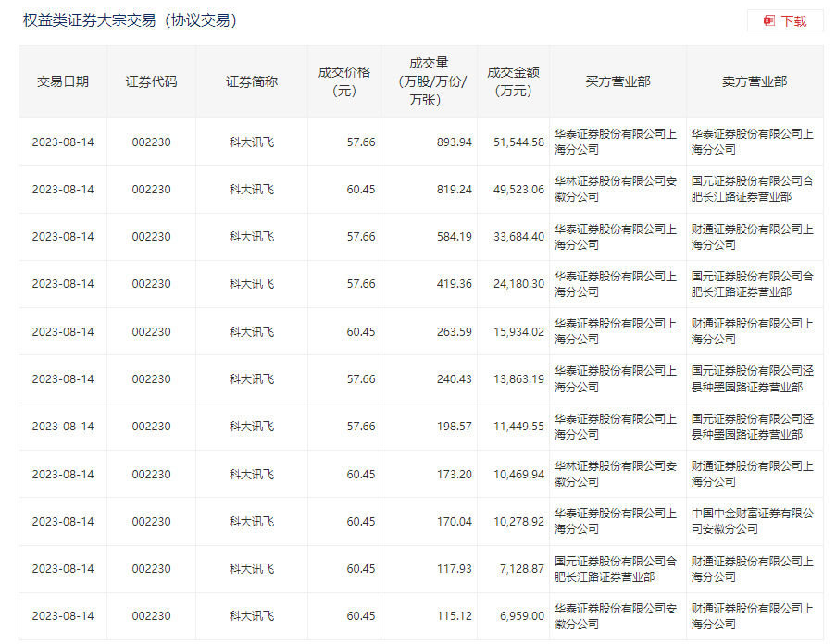The image size is (836, 644).
Task: Click the 成交金额(万元) column header
Action: coord(513,81)
